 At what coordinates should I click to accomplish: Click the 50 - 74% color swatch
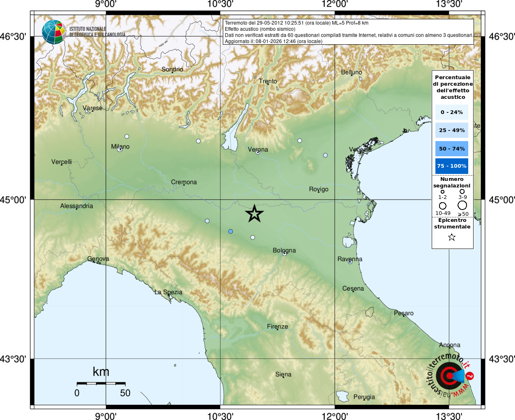[452, 148]
